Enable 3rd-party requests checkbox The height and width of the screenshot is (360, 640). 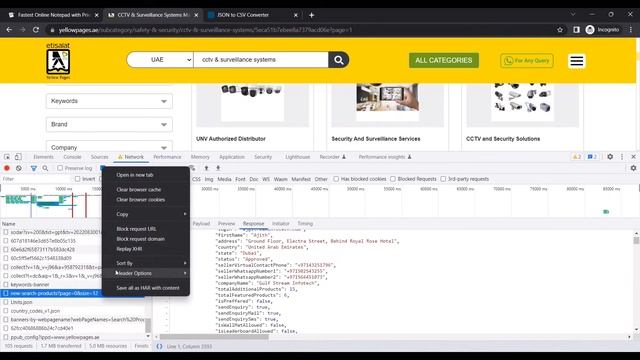pyautogui.click(x=443, y=179)
